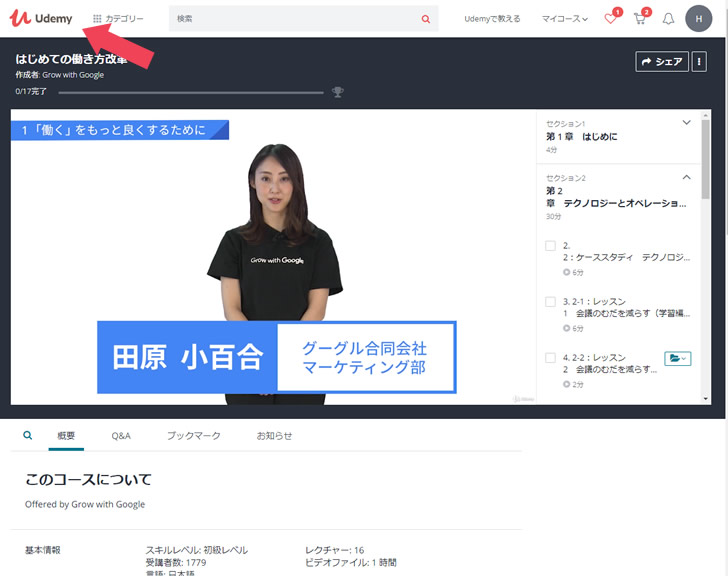Viewport: 728px width, 576px height.
Task: Show notifications with the bell icon
Action: click(668, 19)
